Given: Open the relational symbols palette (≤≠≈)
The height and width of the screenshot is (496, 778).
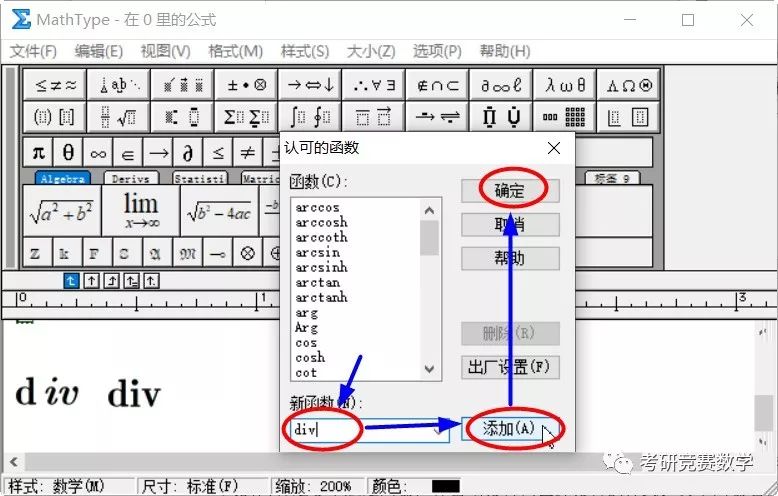Looking at the screenshot, I should pyautogui.click(x=55, y=85).
